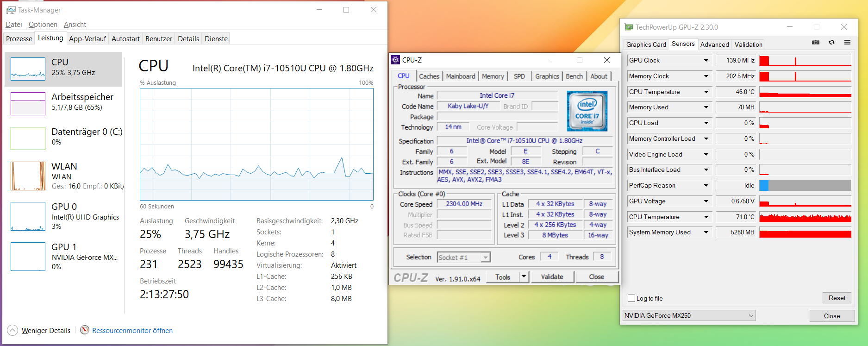Screen dimensions: 868x346
Task: Open the Optionen menu
Action: point(43,25)
